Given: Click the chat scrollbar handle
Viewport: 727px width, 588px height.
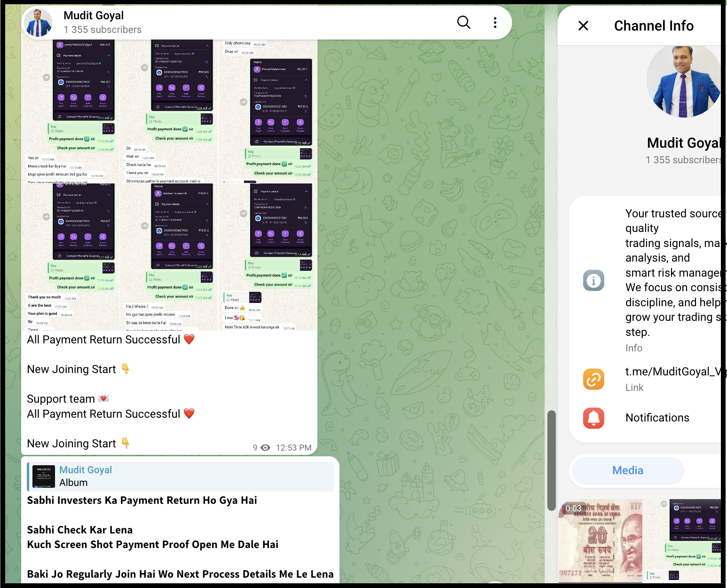Looking at the screenshot, I should pos(552,460).
